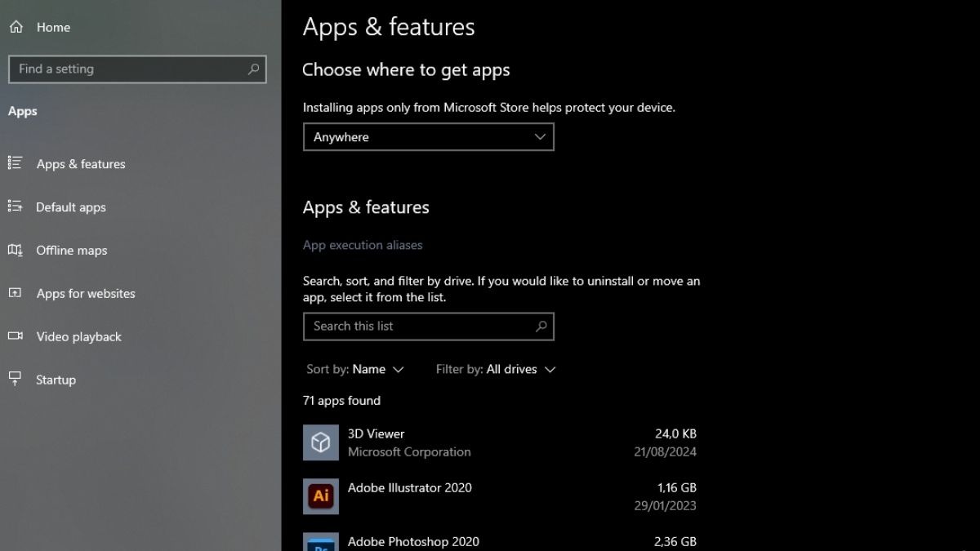Click the 3D Viewer app icon
Viewport: 980px width, 551px height.
[321, 442]
